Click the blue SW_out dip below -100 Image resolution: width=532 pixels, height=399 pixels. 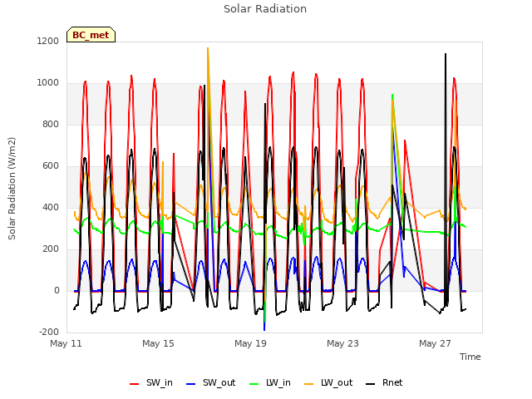[264, 329]
